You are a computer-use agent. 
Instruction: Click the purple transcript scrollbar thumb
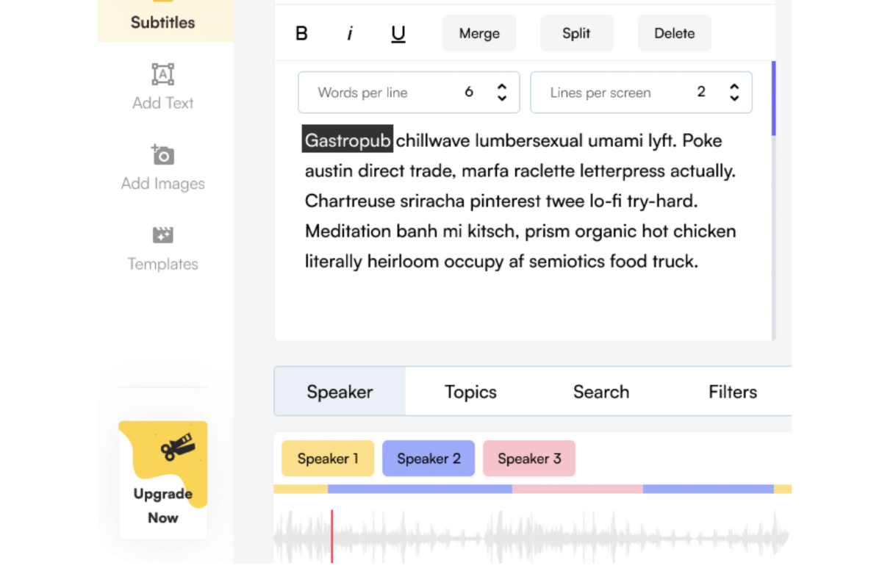(773, 98)
